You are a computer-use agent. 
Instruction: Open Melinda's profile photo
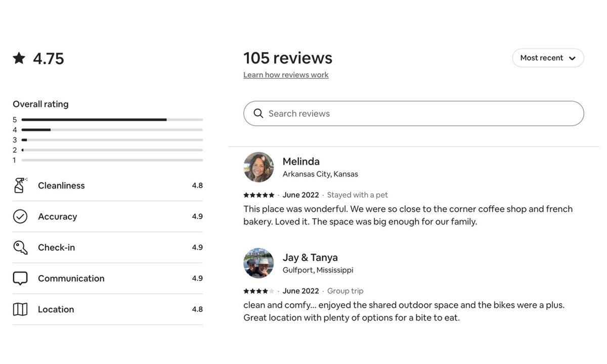pyautogui.click(x=258, y=167)
